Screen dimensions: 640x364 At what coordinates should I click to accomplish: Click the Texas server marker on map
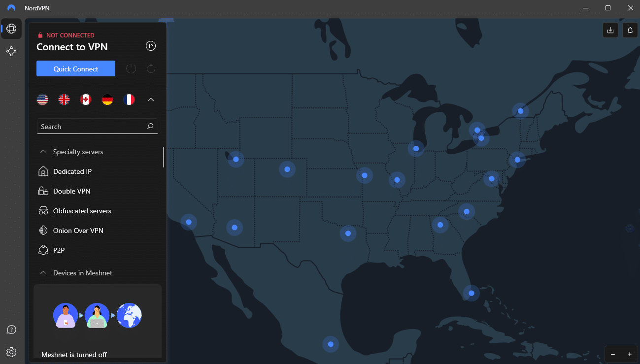click(x=348, y=233)
